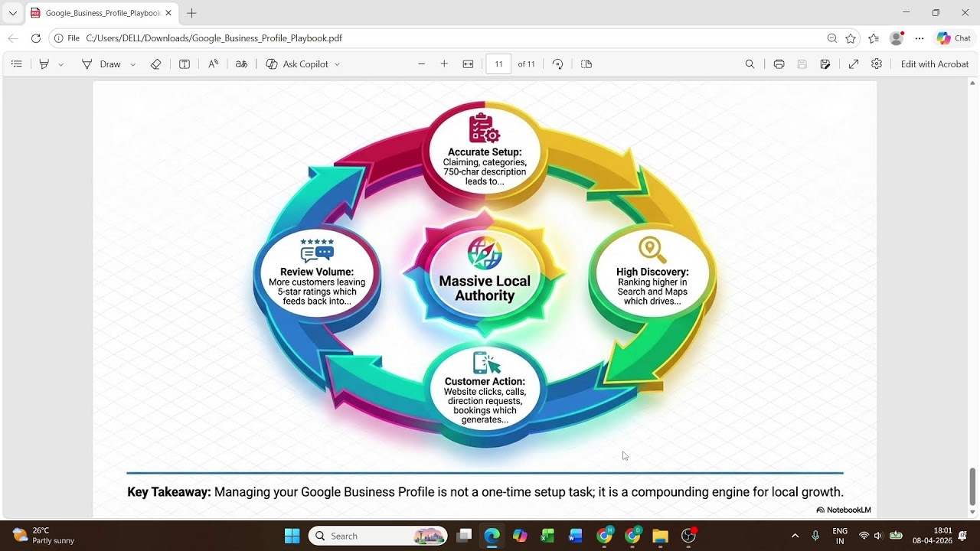
Task: Click the address bar zoom indicator
Action: (x=832, y=38)
